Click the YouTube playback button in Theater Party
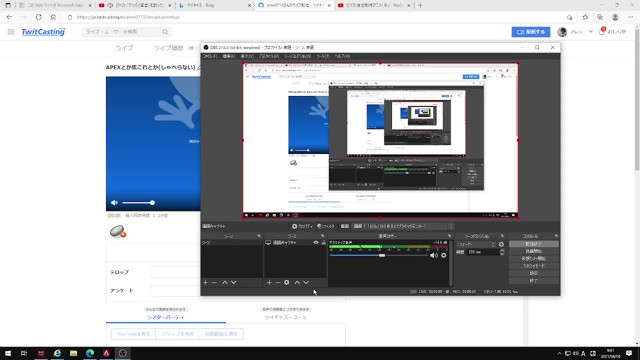The image size is (640, 360). (133, 334)
